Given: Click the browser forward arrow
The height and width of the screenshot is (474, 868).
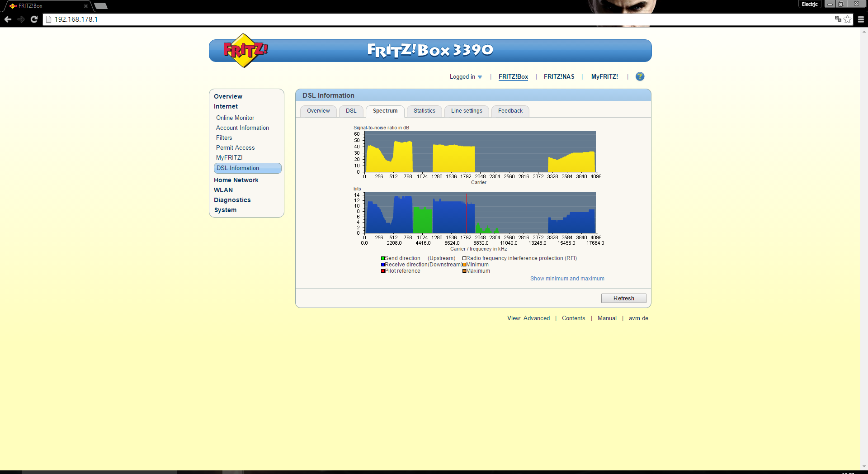Looking at the screenshot, I should pos(21,19).
